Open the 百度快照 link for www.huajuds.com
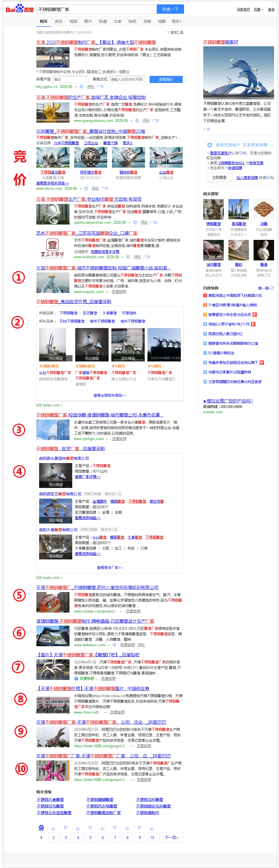 coord(119,292)
